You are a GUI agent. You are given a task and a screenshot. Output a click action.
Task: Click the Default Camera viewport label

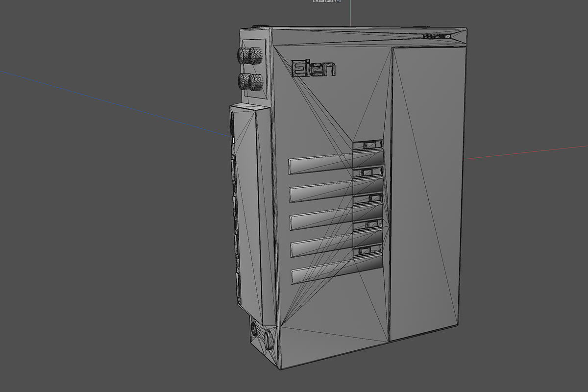pos(324,1)
